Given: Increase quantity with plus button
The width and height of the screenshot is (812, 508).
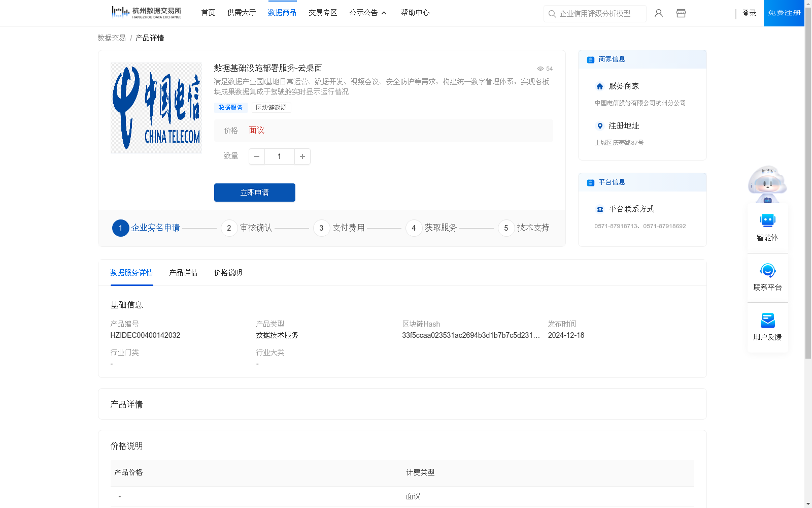Looking at the screenshot, I should tap(302, 156).
